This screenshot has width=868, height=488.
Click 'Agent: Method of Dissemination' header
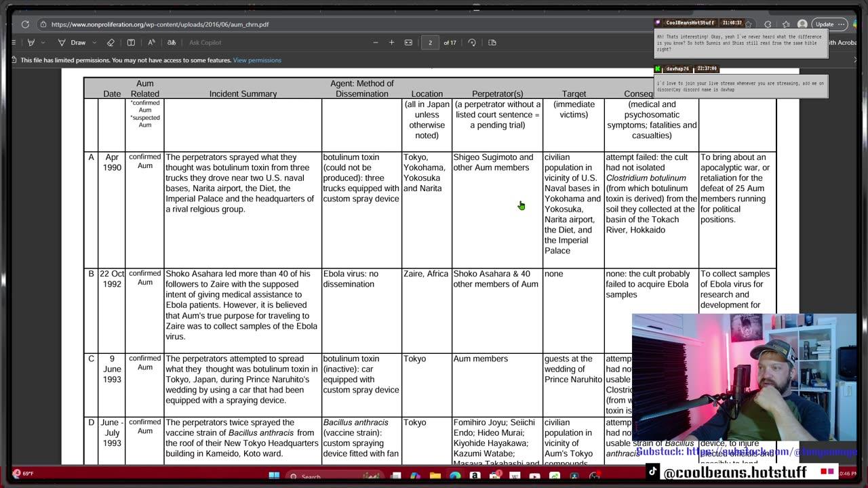pos(361,89)
